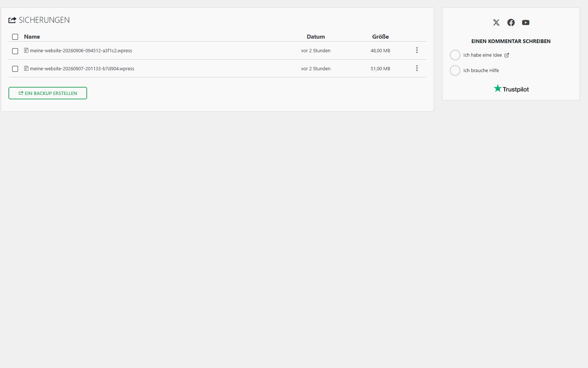Image resolution: width=588 pixels, height=368 pixels.
Task: Click external link icon beside Ich habe eine Idee
Action: tap(507, 55)
